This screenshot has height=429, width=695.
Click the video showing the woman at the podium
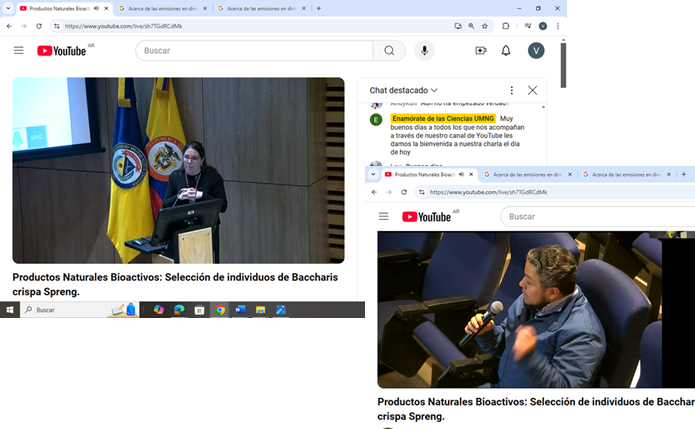[x=178, y=170]
